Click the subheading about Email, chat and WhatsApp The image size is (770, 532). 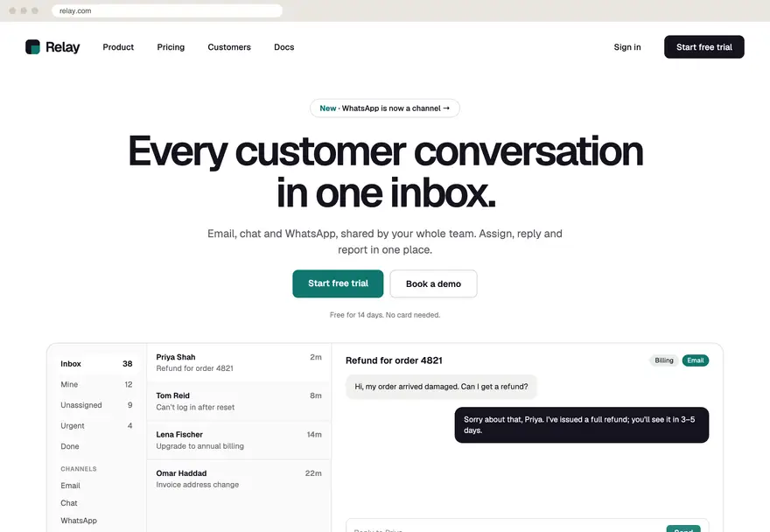(x=384, y=241)
